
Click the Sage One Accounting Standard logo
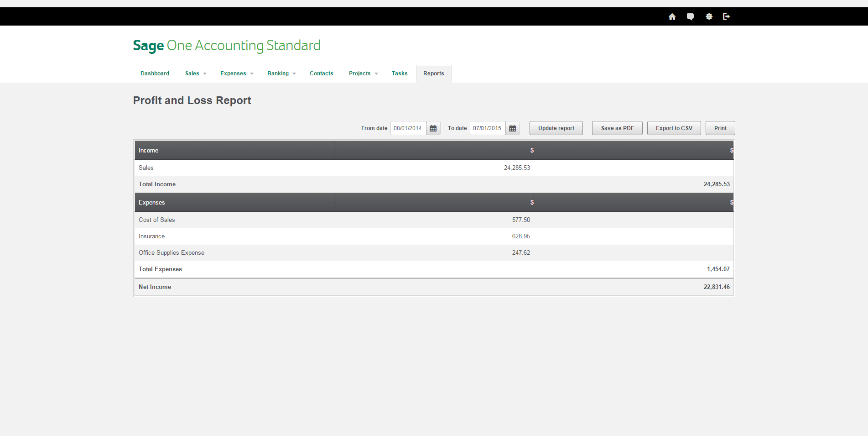click(x=226, y=45)
